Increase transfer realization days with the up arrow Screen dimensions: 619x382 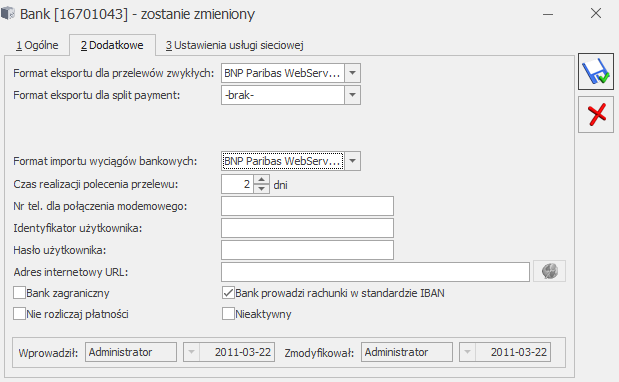[261, 180]
